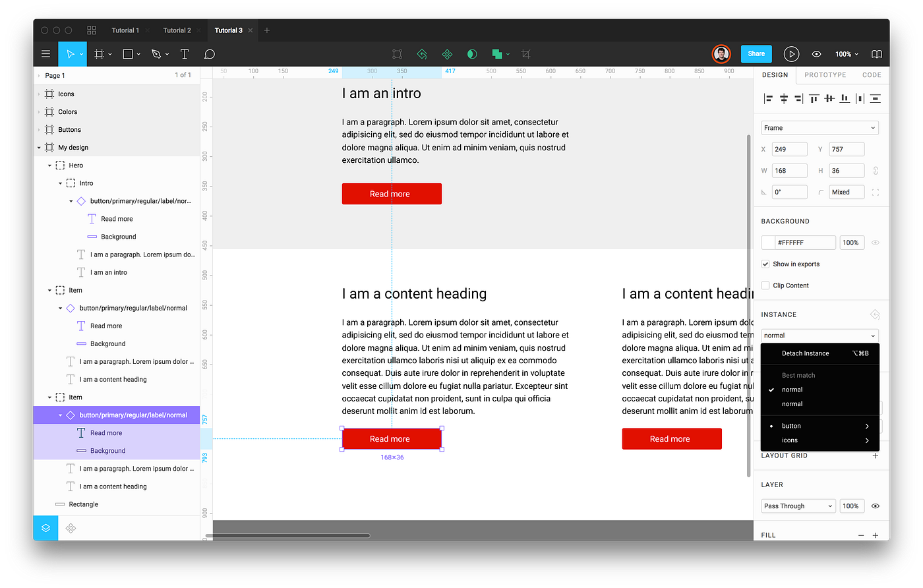Collapse the Hero group
This screenshot has width=923, height=588.
49,165
